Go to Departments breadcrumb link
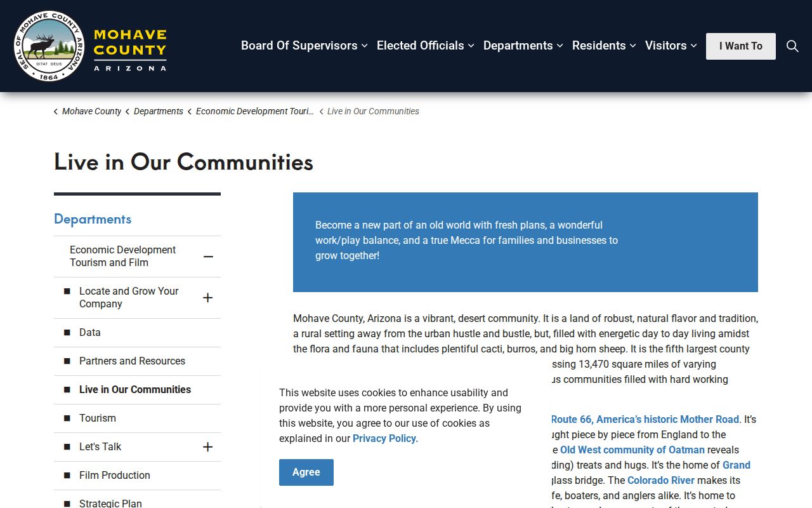Viewport: 812px width, 508px height. 159,111
